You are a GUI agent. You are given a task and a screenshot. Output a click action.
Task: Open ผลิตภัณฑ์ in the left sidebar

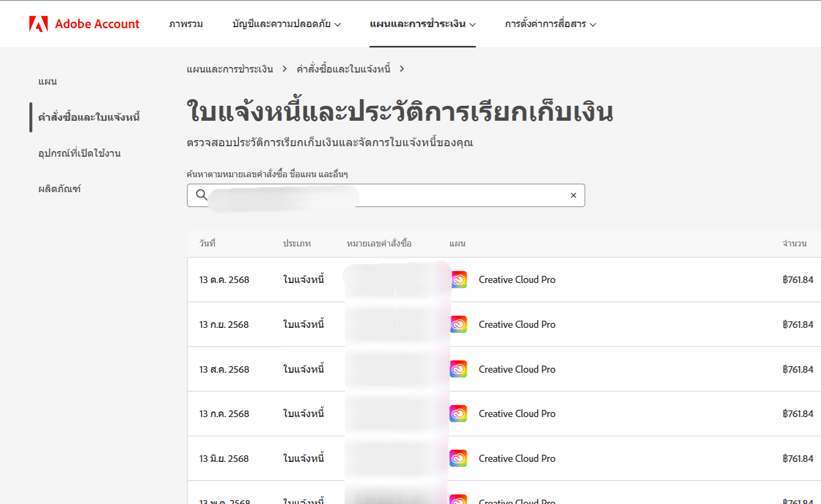pyautogui.click(x=59, y=189)
